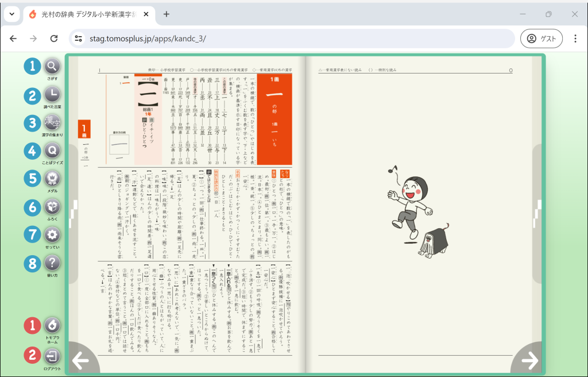Click the 書き方の例 writing example box
The image size is (588, 377).
[x=119, y=144]
